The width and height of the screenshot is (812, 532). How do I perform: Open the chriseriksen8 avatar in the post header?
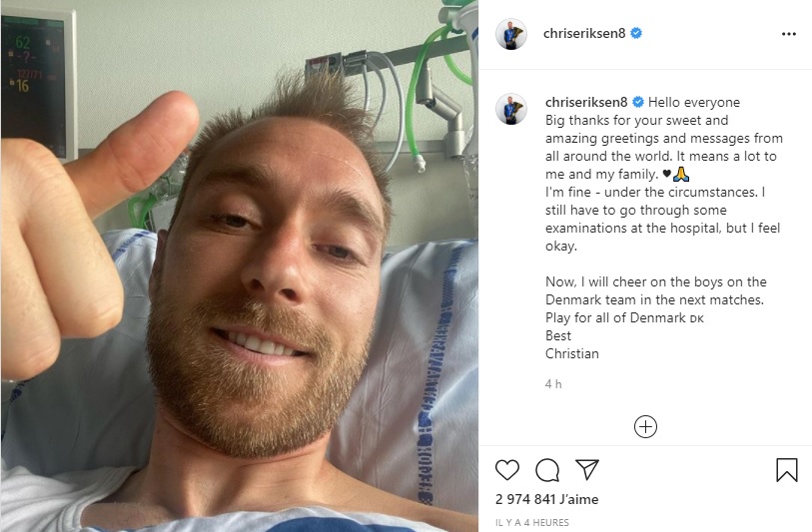(511, 34)
